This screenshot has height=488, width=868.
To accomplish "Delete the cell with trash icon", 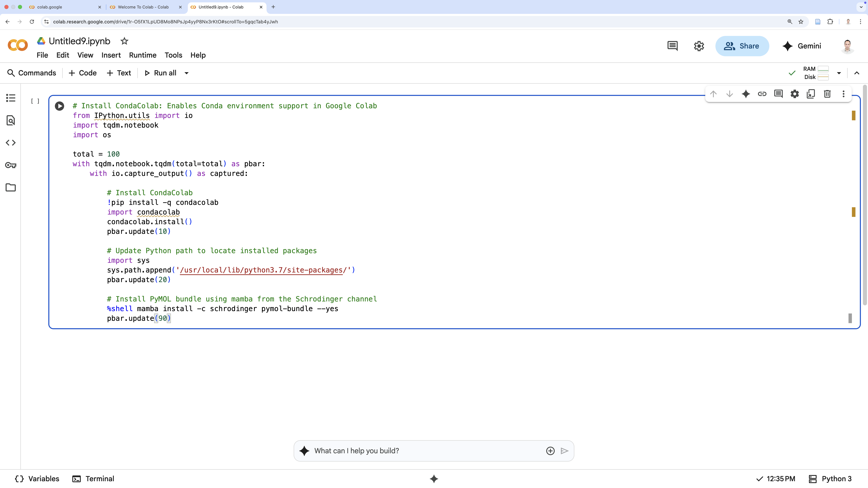I will coord(827,94).
